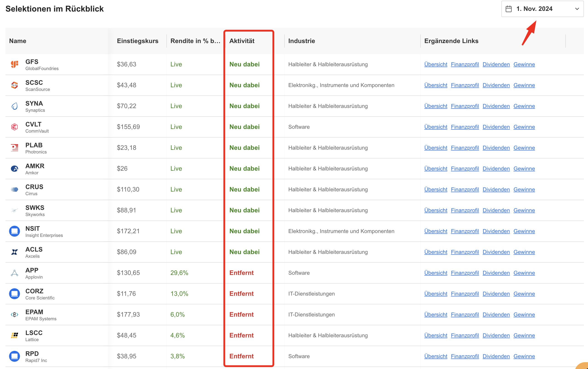Screen dimensions: 588x369
Task: Click the ScanSource logo icon
Action: point(15,85)
